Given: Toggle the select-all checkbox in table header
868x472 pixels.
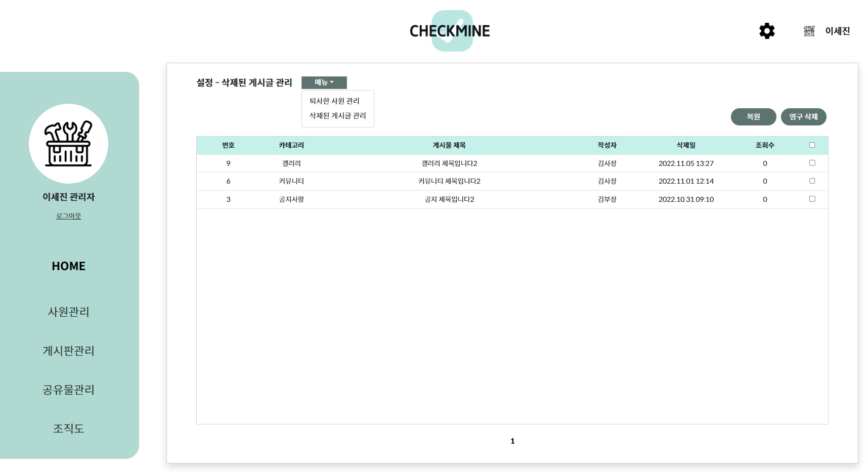Looking at the screenshot, I should 812,145.
